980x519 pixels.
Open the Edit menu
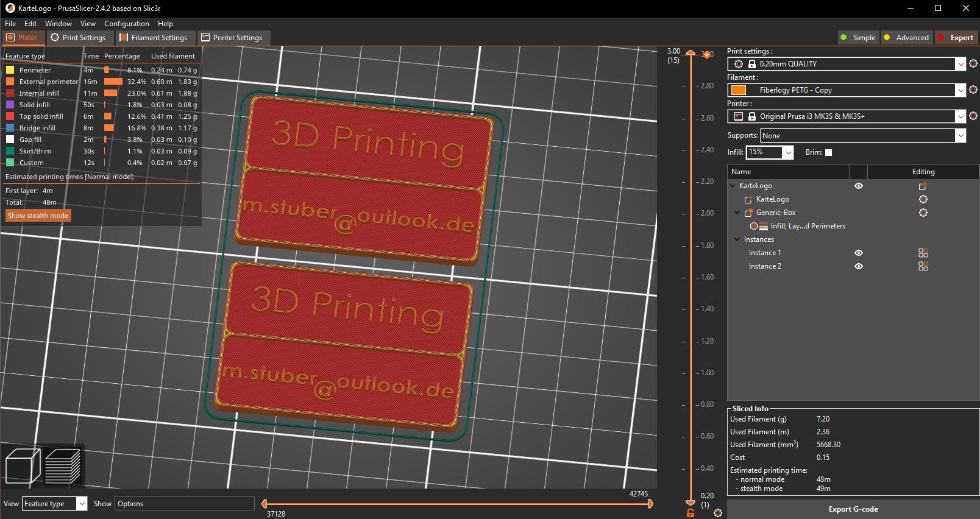point(30,24)
